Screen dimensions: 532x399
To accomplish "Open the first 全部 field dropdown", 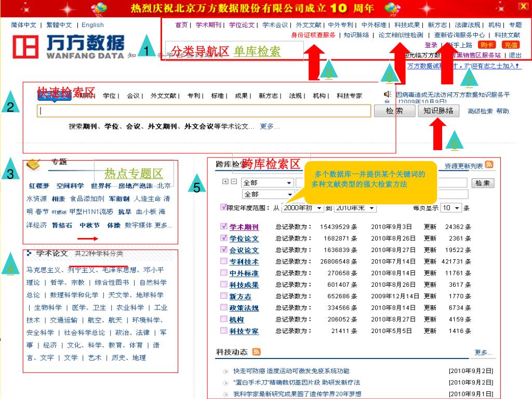I will pos(268,183).
